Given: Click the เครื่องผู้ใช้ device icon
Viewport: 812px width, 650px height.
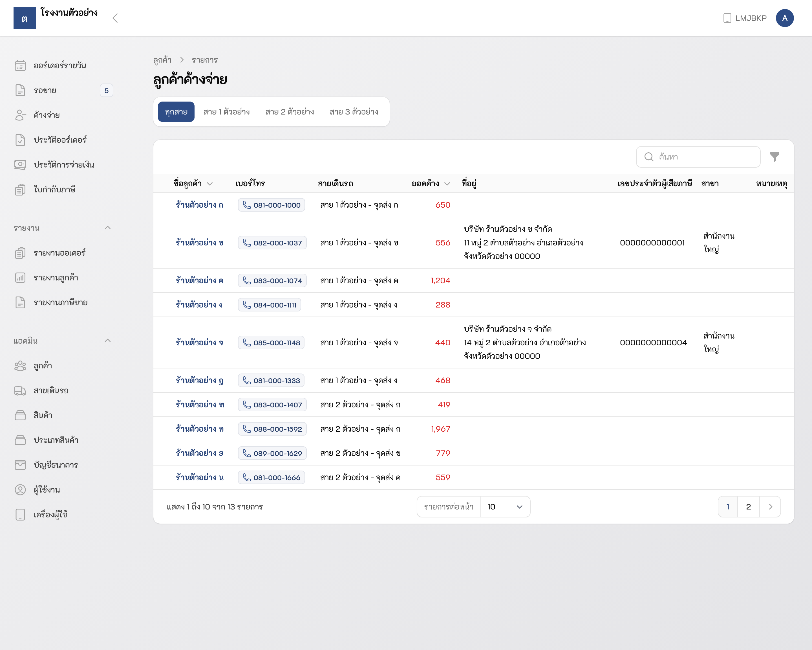Looking at the screenshot, I should 20,515.
